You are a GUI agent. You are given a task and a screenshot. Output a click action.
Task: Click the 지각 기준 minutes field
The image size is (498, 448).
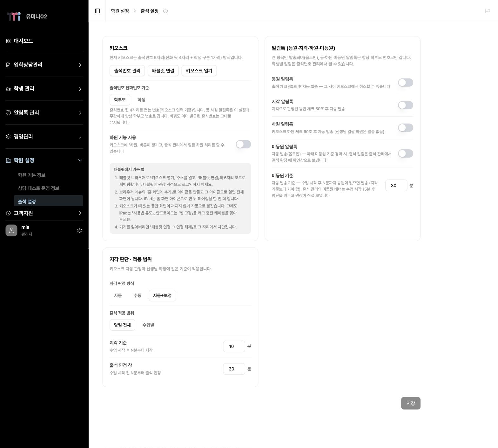tap(234, 346)
